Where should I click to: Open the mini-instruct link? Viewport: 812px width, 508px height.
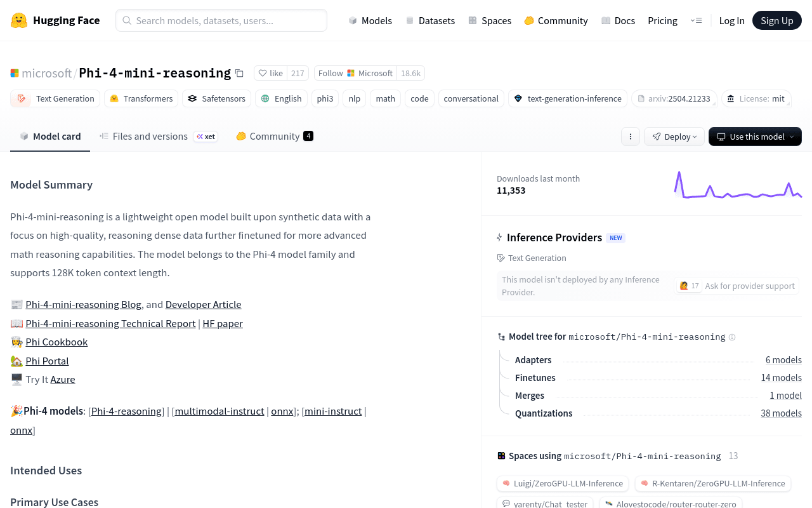coord(333,411)
